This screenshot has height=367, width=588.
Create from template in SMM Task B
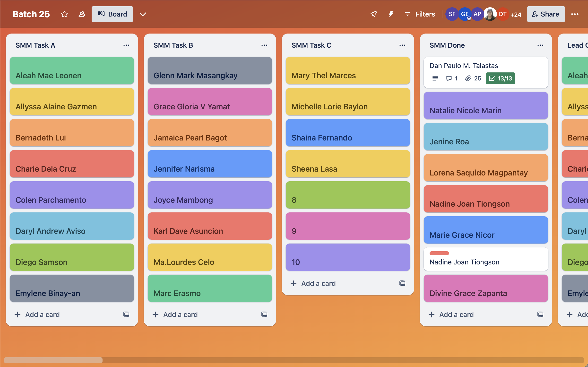point(264,315)
